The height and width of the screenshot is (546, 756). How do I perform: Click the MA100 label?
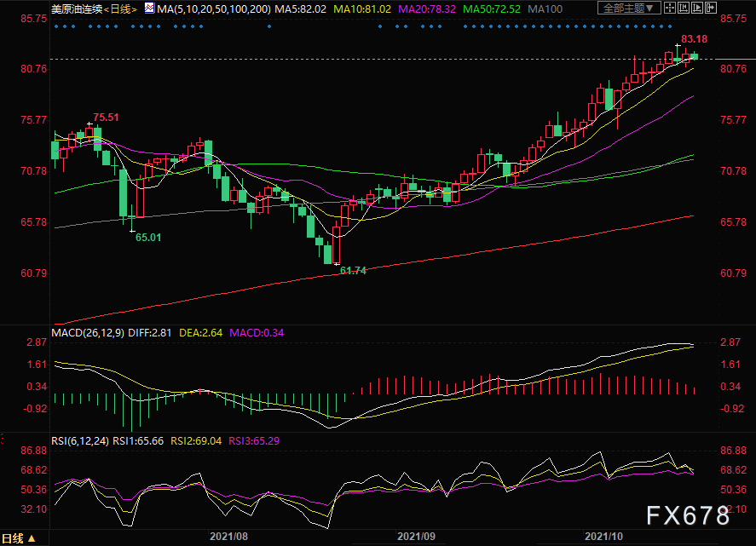545,9
